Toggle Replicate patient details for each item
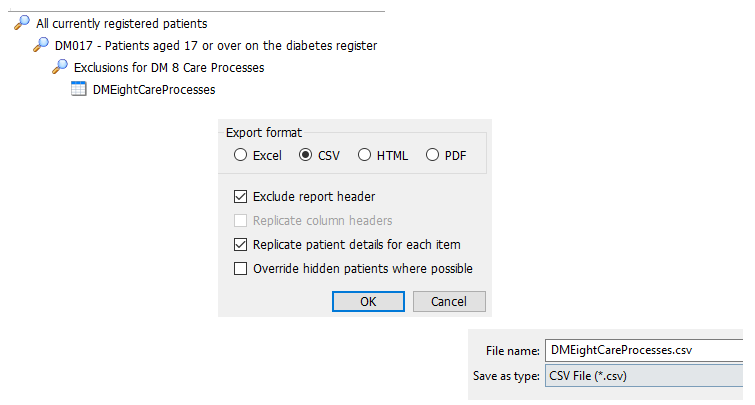Image resolution: width=755 pixels, height=405 pixels. (x=240, y=244)
